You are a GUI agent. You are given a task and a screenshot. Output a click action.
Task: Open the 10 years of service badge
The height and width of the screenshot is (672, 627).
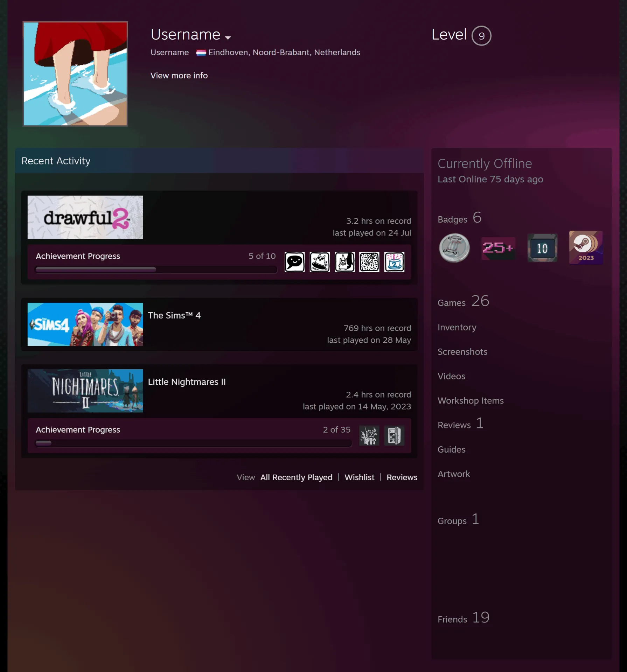542,248
